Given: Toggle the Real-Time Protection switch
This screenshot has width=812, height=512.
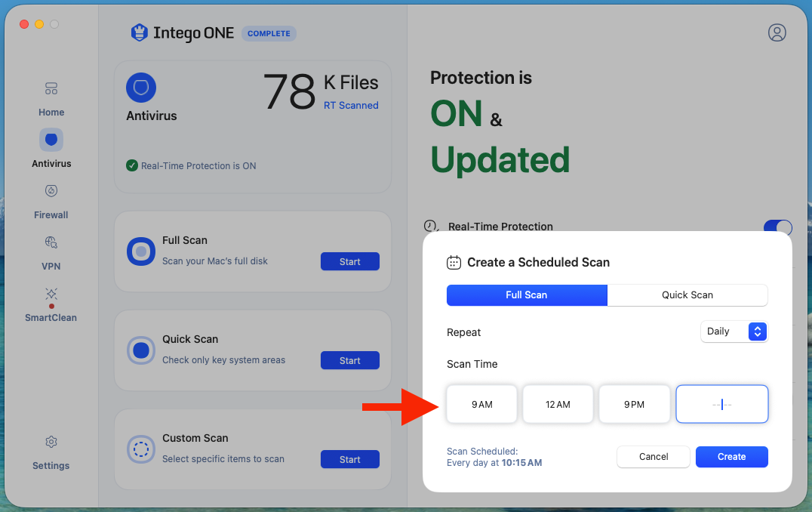Looking at the screenshot, I should click(778, 227).
